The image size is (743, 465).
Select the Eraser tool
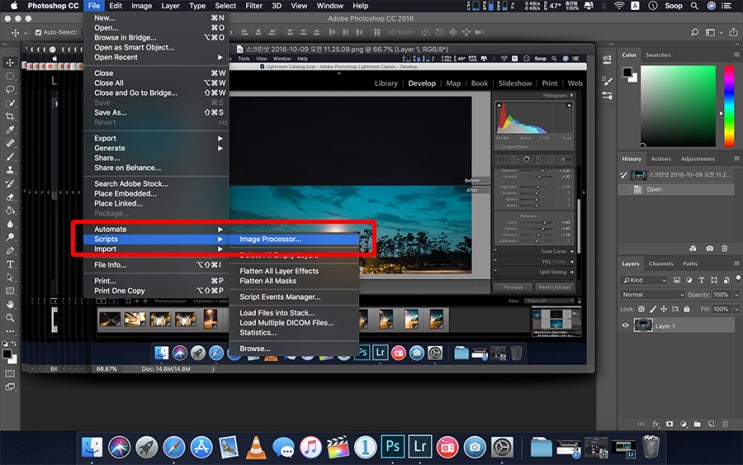pos(10,197)
